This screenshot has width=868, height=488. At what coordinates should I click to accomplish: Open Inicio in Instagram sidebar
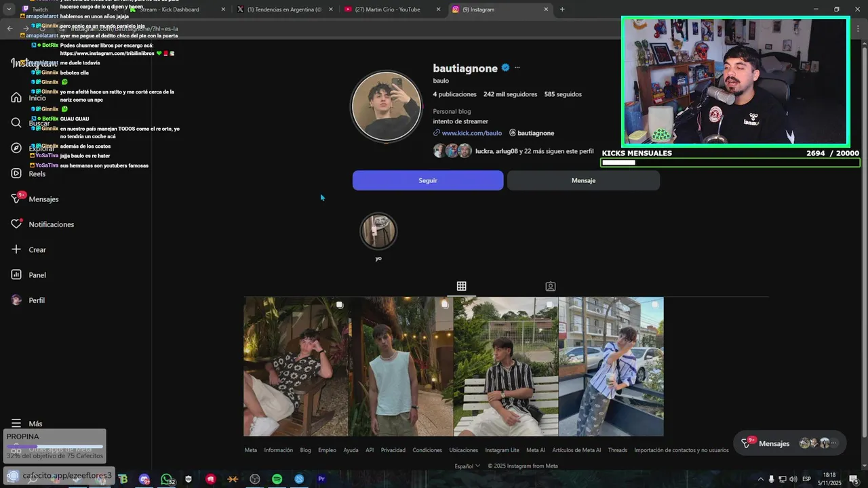tap(28, 98)
